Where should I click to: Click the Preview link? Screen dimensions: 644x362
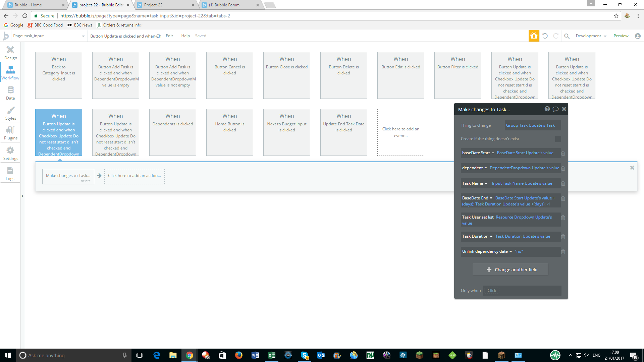tap(621, 36)
